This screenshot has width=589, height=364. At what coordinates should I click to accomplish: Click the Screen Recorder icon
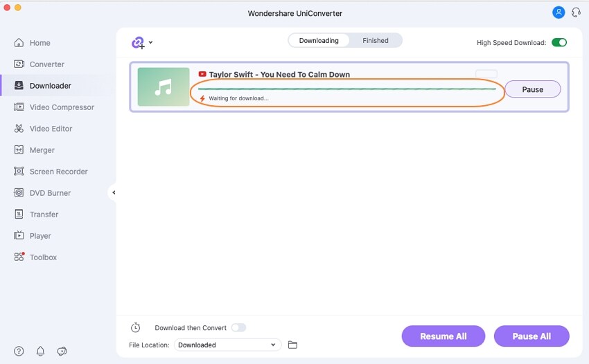click(x=19, y=171)
